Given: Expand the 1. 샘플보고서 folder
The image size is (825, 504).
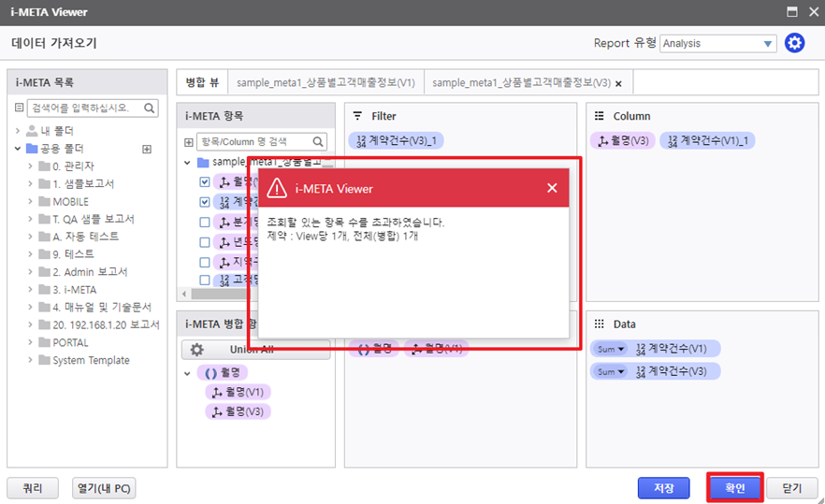Looking at the screenshot, I should (x=31, y=183).
